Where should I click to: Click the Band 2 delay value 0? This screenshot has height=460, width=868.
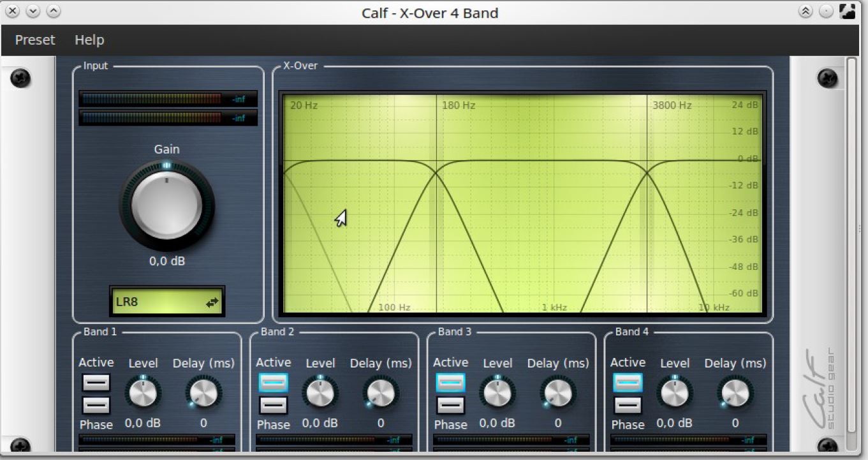pos(381,423)
